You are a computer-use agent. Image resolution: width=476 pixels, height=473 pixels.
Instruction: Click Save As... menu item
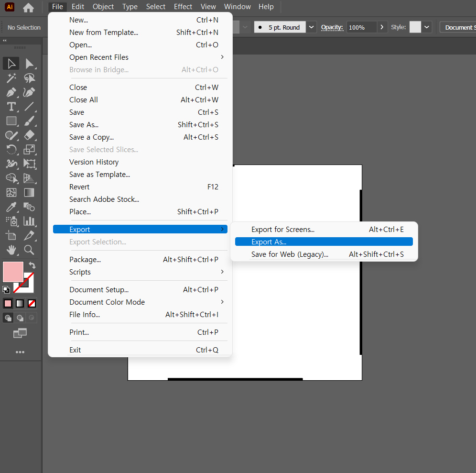[140, 124]
